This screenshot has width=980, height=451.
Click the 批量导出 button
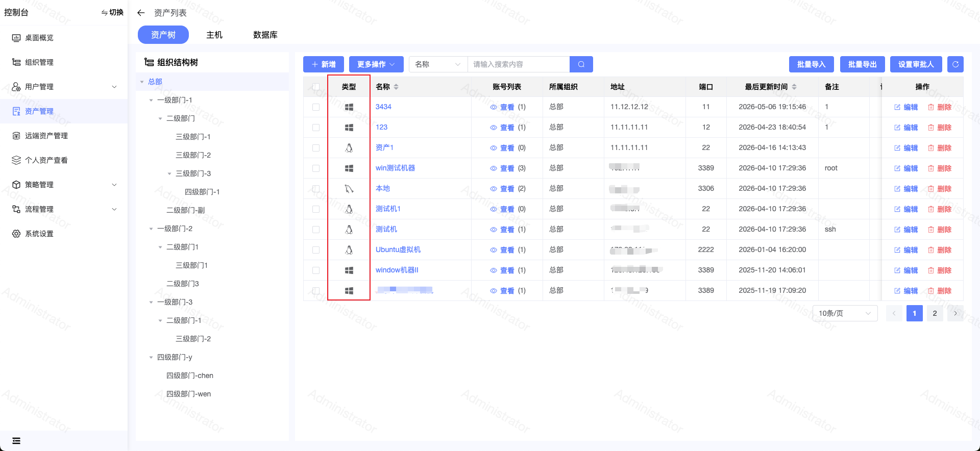pyautogui.click(x=863, y=64)
